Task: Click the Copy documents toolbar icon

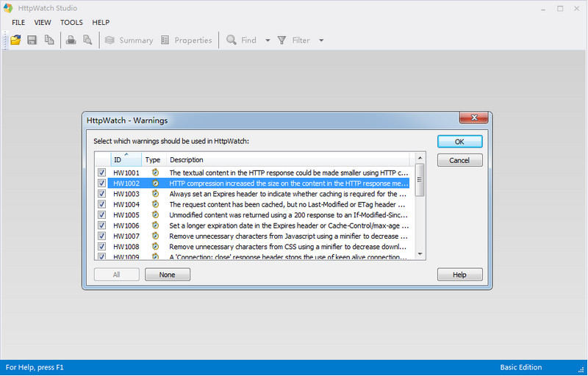Action: point(49,40)
